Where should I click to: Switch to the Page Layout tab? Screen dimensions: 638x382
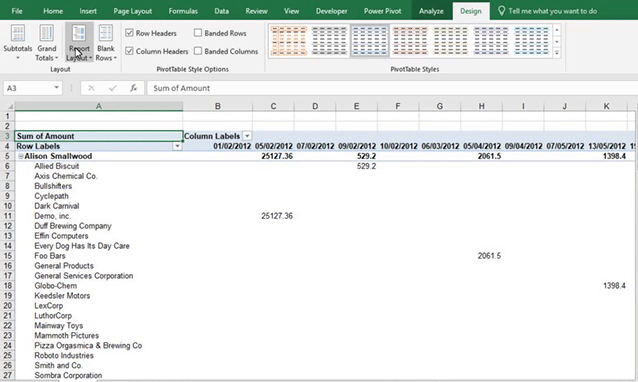(x=133, y=11)
